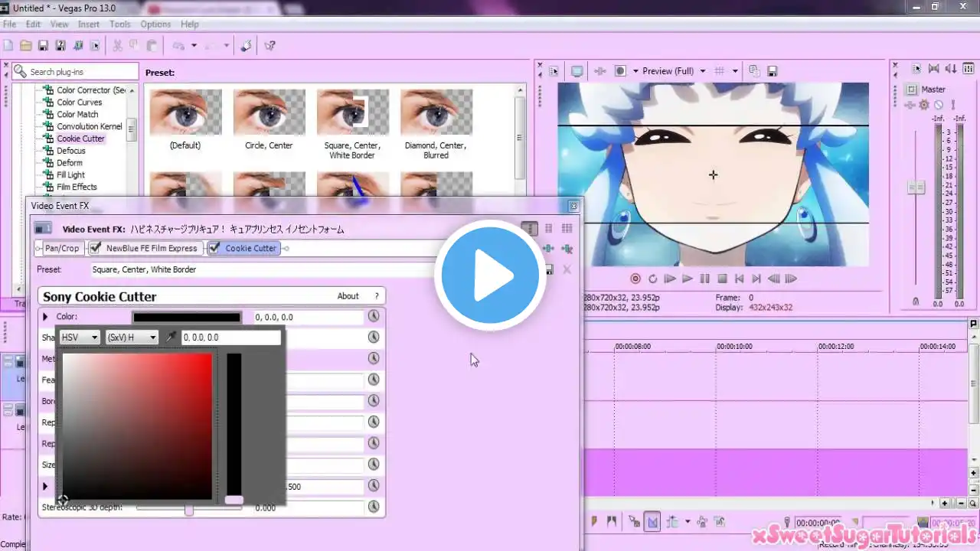Click the Save project toolbar icon
This screenshot has width=980, height=551.
(x=43, y=46)
